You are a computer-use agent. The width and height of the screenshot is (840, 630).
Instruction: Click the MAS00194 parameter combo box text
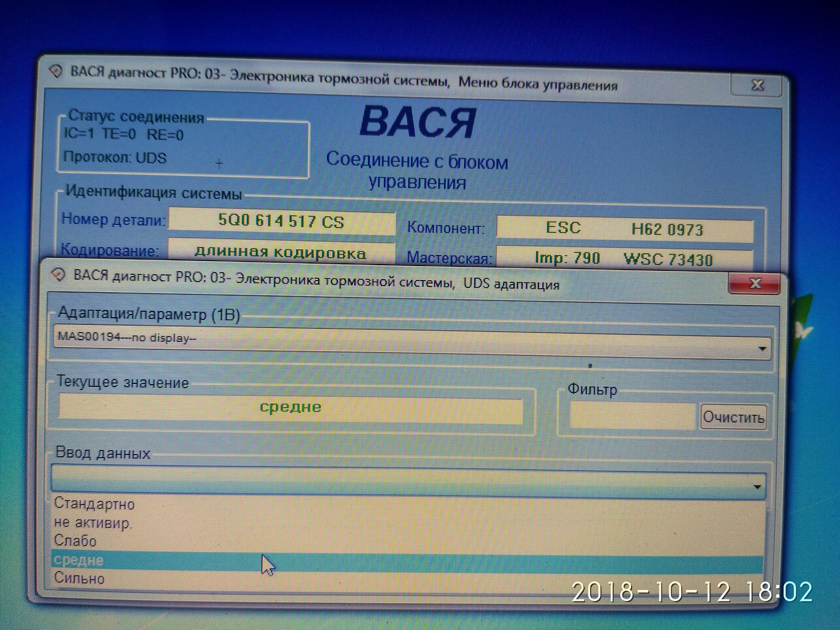click(127, 337)
